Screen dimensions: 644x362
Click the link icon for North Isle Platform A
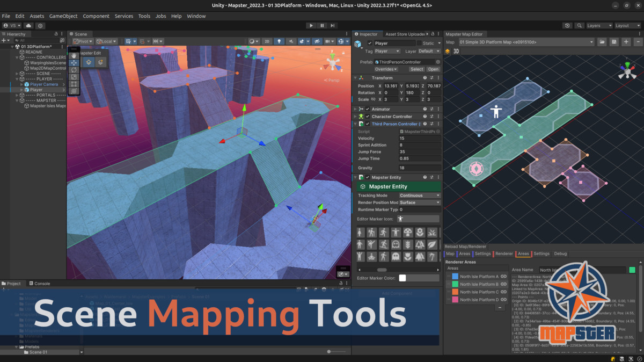coord(503,277)
